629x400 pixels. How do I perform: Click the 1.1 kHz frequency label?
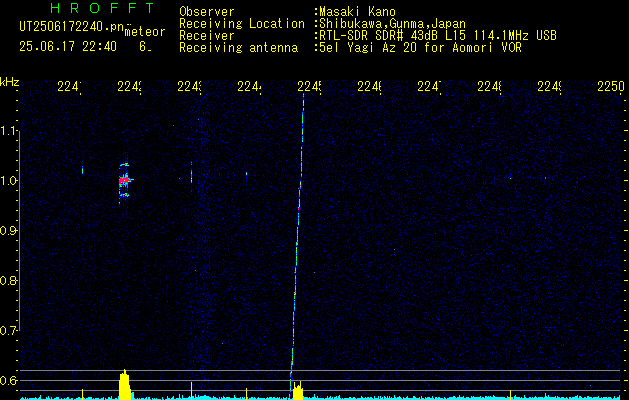coord(8,131)
